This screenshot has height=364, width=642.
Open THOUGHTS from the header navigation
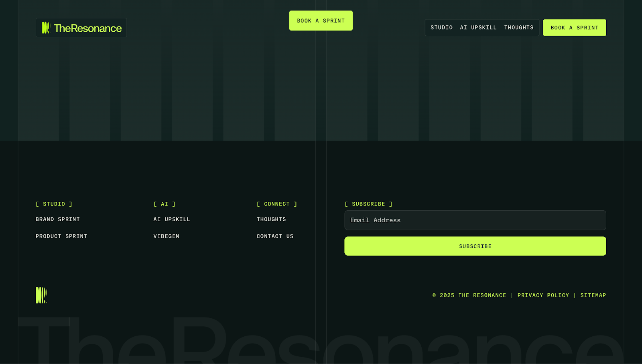point(519,27)
